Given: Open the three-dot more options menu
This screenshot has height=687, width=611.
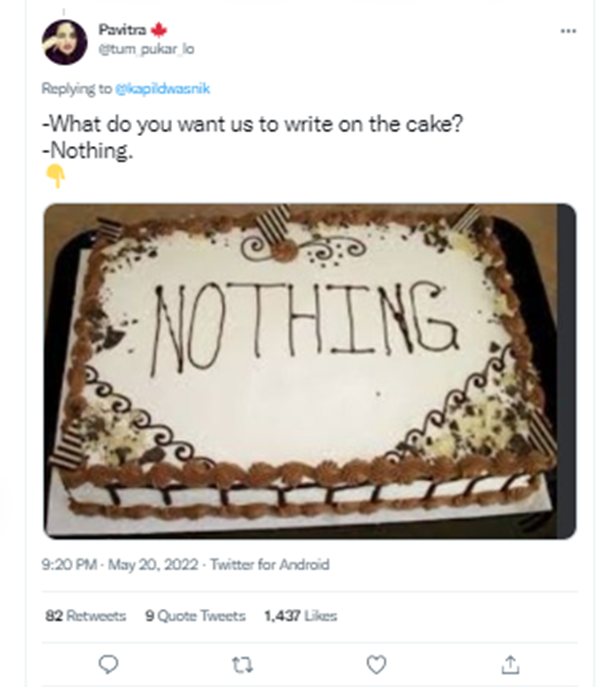Looking at the screenshot, I should point(568,31).
